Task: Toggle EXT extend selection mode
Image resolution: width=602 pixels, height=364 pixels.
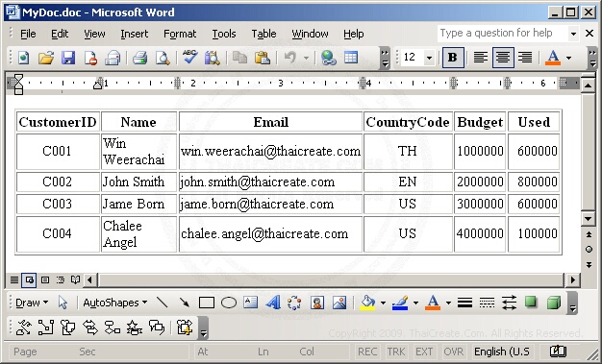Action: [x=424, y=352]
